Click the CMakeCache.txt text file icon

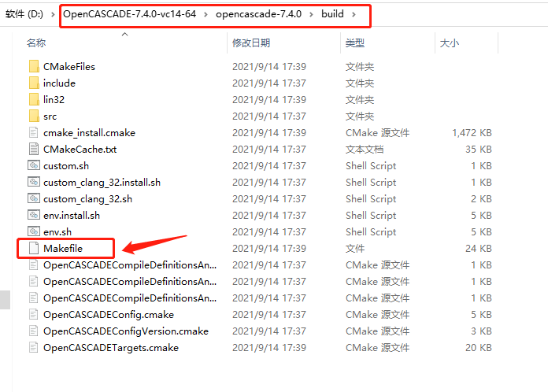[x=34, y=150]
